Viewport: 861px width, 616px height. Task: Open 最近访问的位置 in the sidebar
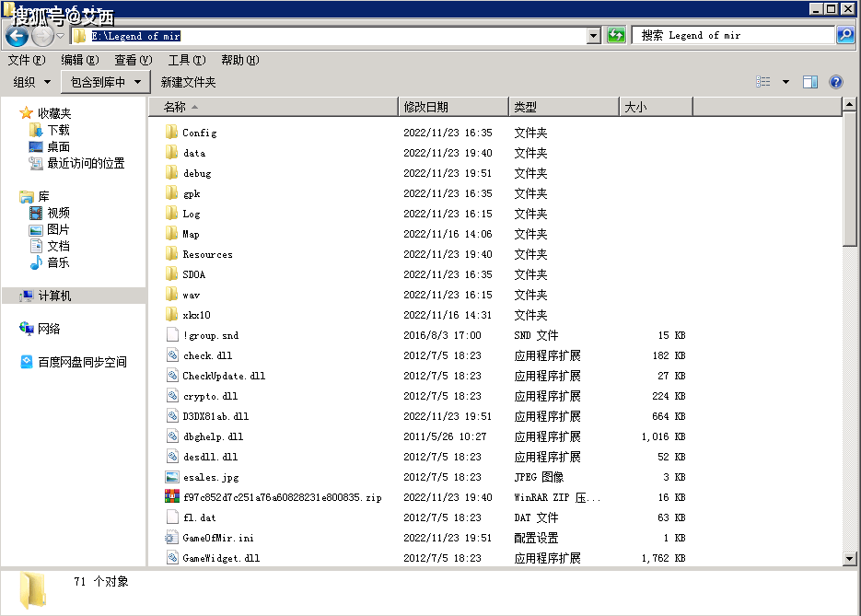(x=86, y=163)
